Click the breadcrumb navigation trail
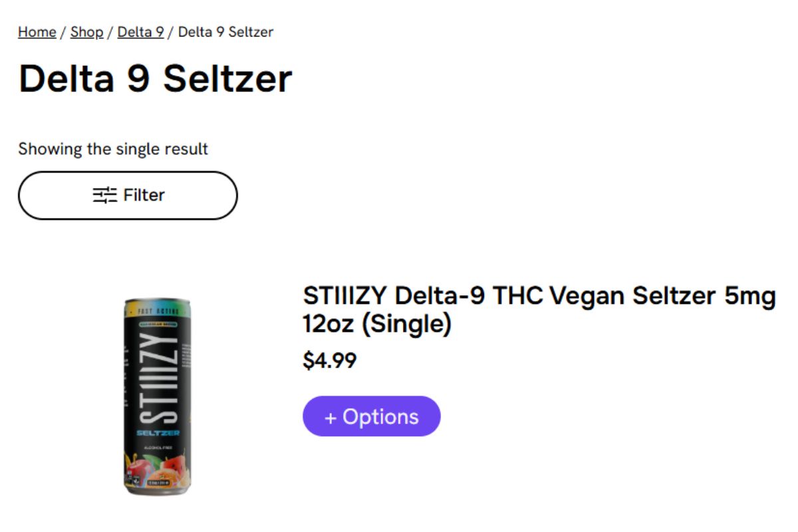Screen dimensions: 798x532 tap(145, 32)
